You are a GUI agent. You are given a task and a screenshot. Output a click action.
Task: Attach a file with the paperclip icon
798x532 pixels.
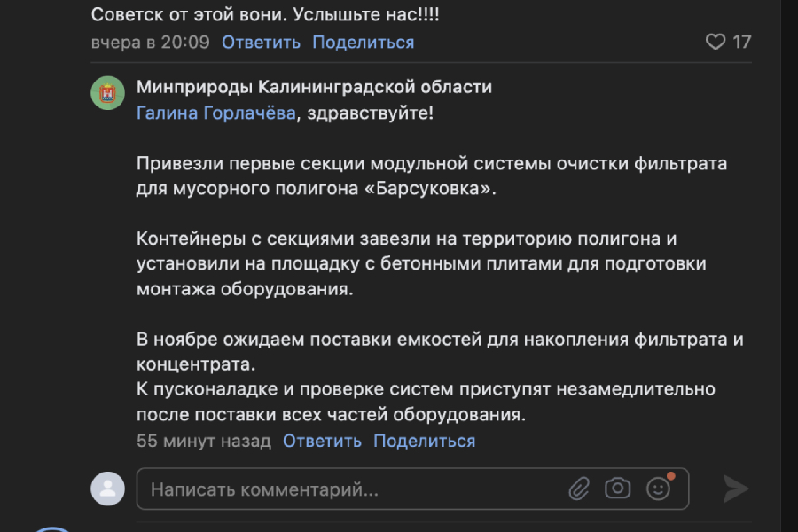point(579,489)
